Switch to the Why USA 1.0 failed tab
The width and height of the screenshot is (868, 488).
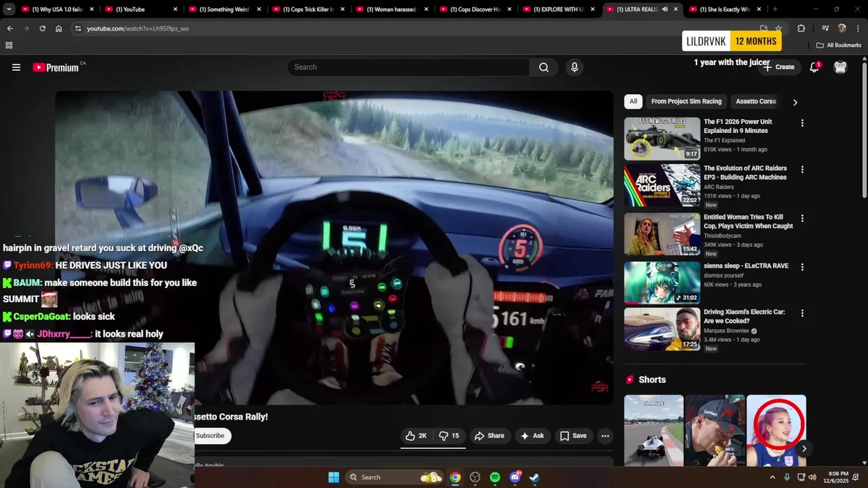58,9
